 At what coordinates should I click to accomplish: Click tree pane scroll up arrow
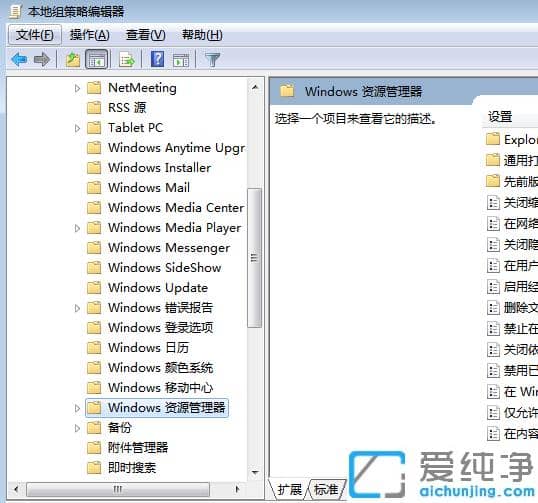(x=255, y=87)
